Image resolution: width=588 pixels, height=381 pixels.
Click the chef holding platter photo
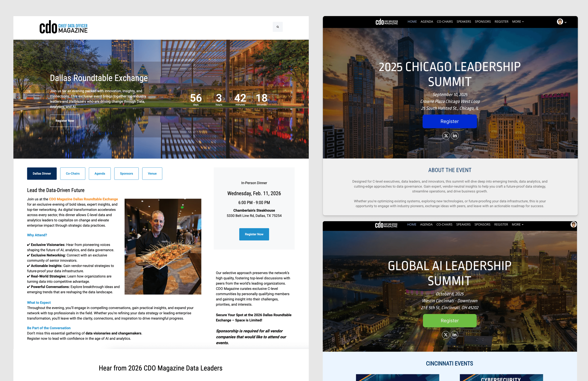click(163, 246)
